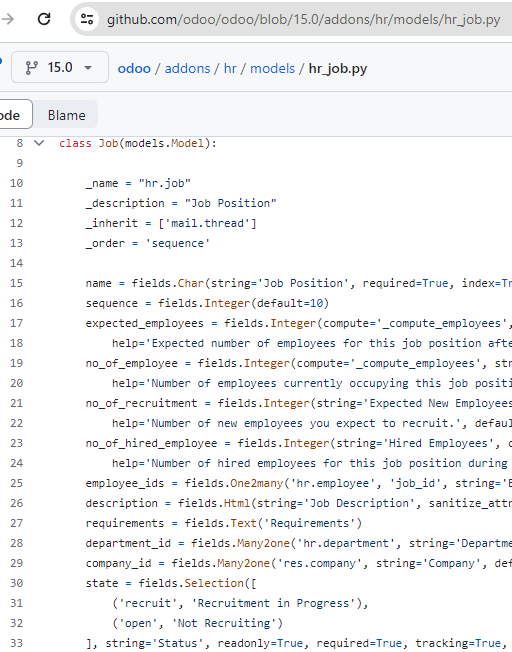Click the forward navigation arrow

coord(7,19)
